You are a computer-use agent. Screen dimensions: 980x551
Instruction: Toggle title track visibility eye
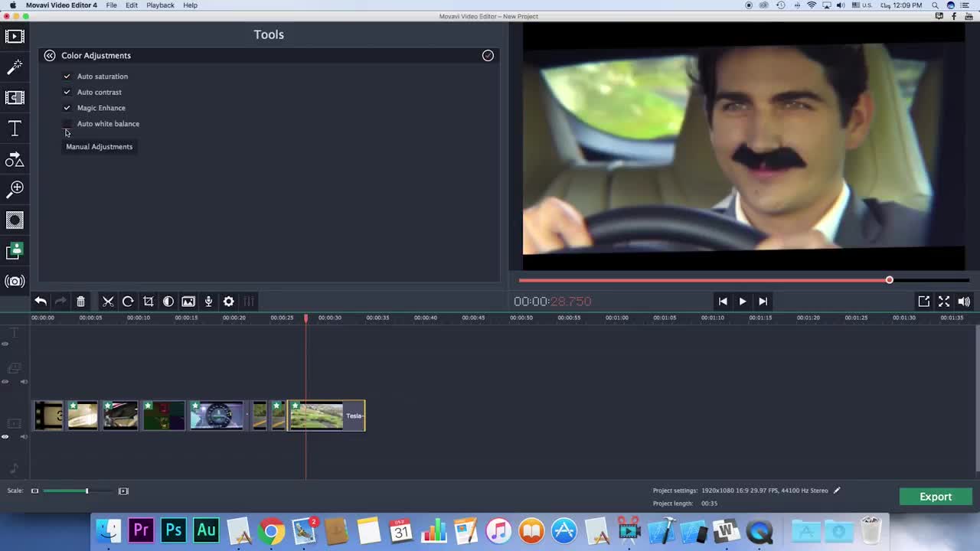[5, 344]
